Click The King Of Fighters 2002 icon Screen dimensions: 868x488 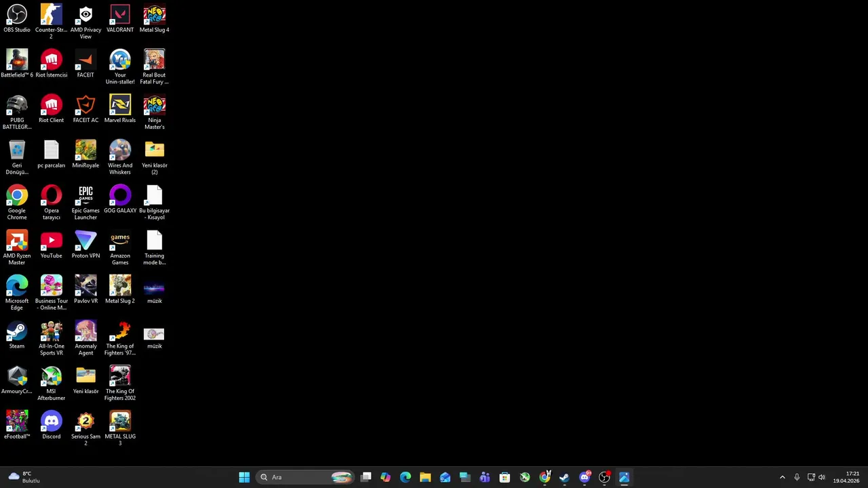120,383
